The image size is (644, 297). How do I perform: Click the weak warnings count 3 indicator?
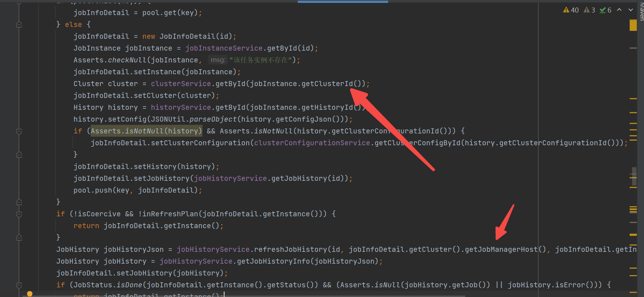pos(589,10)
